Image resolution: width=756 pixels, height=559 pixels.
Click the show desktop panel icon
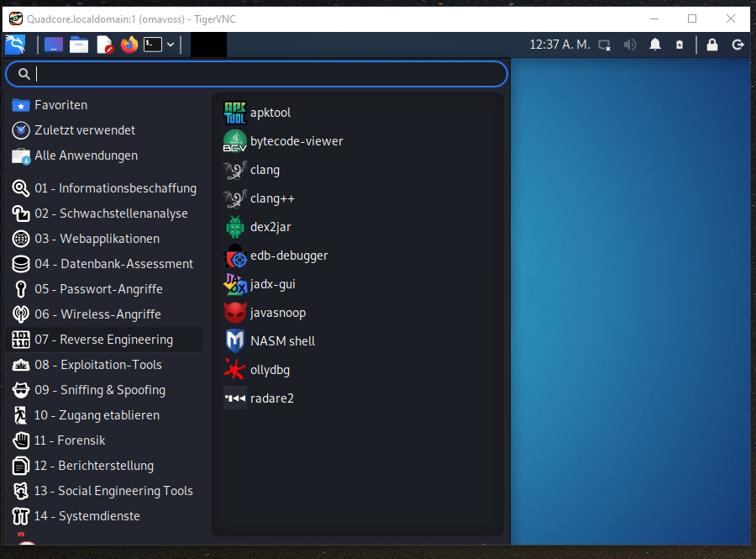[x=54, y=45]
